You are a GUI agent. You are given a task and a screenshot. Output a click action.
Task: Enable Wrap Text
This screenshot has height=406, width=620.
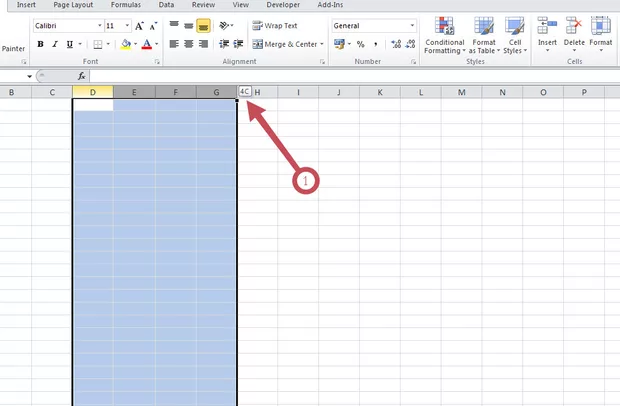[275, 26]
